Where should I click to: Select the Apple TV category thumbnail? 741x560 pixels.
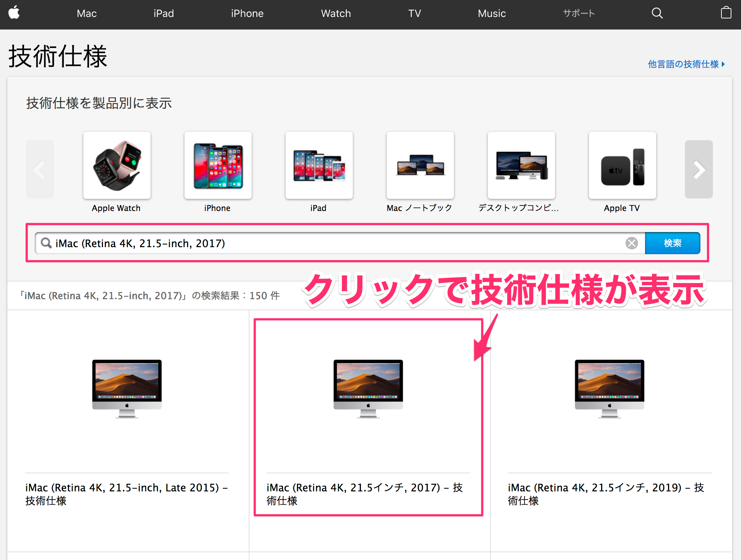pyautogui.click(x=623, y=165)
